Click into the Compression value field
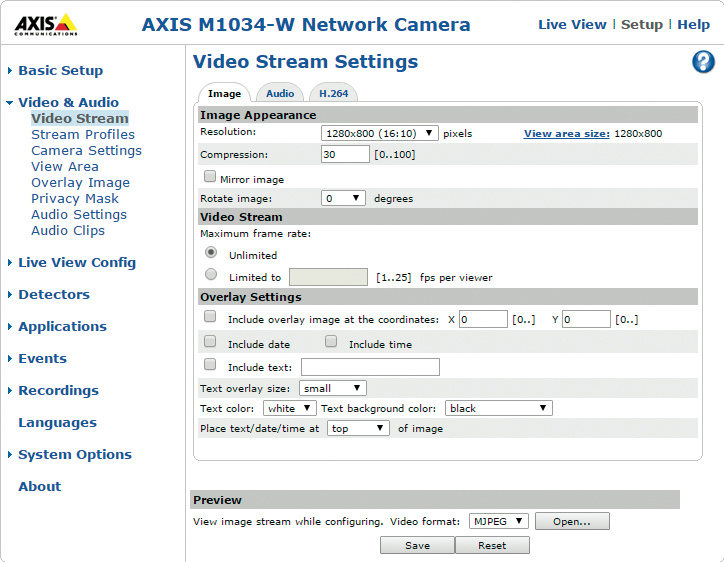Image resolution: width=724 pixels, height=562 pixels. tap(345, 154)
